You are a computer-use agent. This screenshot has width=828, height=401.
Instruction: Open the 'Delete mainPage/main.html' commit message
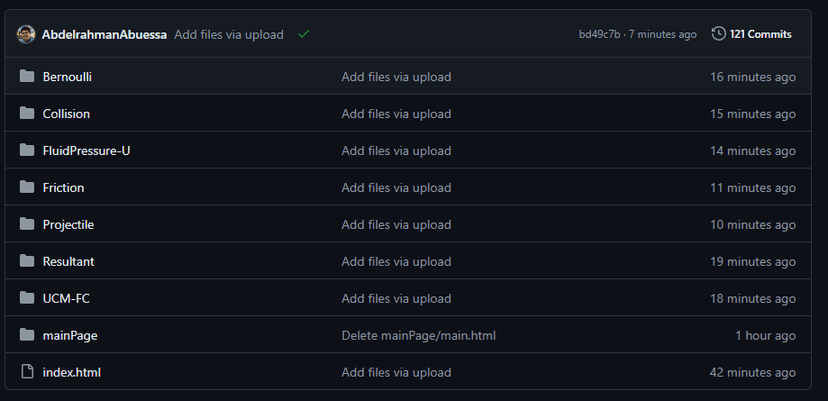coord(418,336)
